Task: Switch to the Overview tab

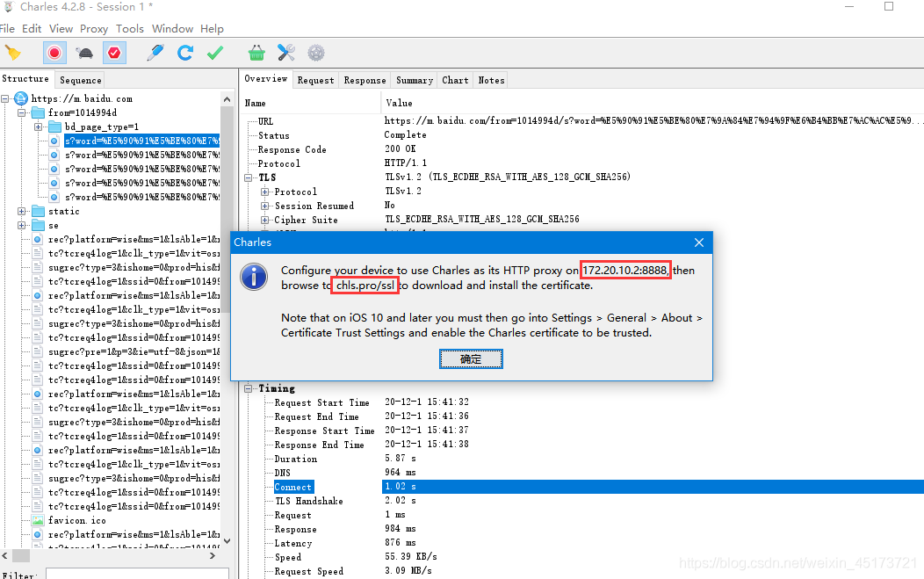Action: (266, 78)
